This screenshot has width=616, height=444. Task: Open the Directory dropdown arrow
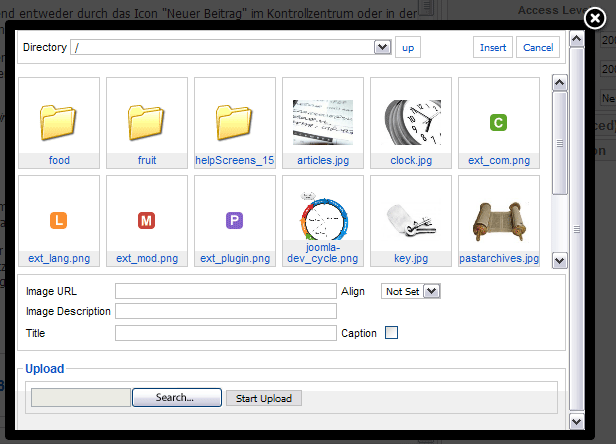tap(382, 48)
